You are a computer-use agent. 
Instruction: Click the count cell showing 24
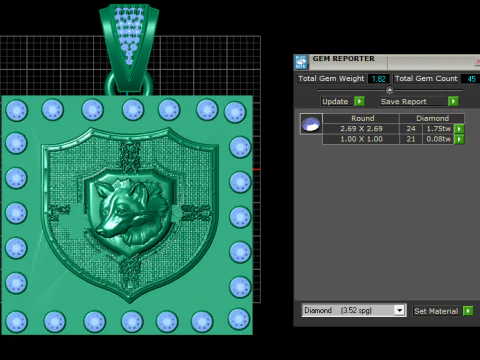point(411,129)
